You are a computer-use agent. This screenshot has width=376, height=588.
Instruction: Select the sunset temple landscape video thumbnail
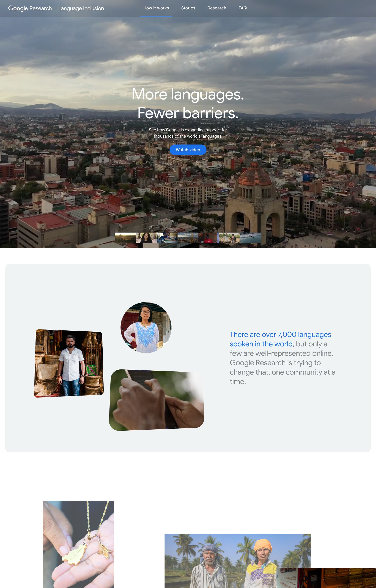coord(125,238)
